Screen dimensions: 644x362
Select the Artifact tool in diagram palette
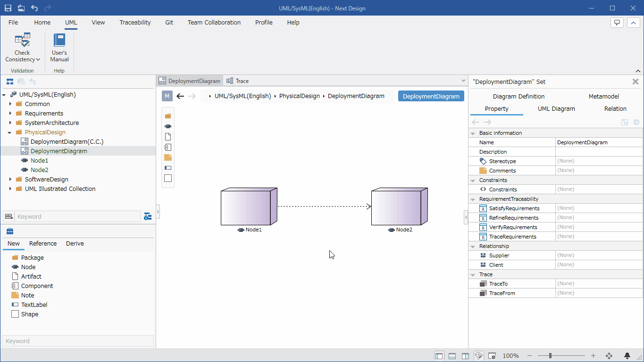click(x=168, y=137)
